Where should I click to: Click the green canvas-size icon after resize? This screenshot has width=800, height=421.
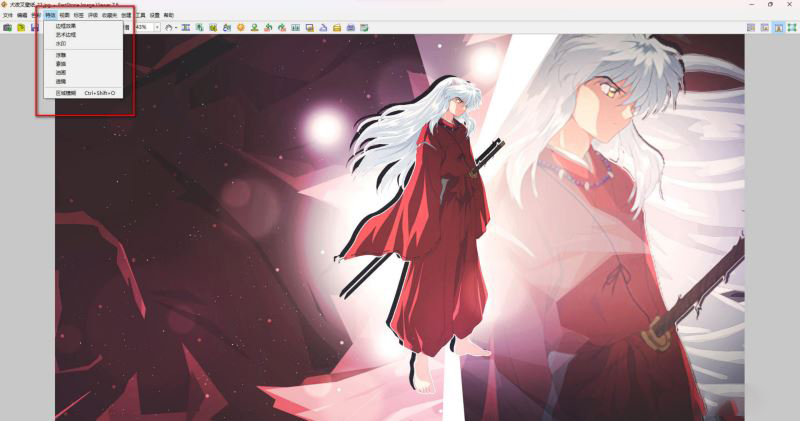pyautogui.click(x=199, y=28)
